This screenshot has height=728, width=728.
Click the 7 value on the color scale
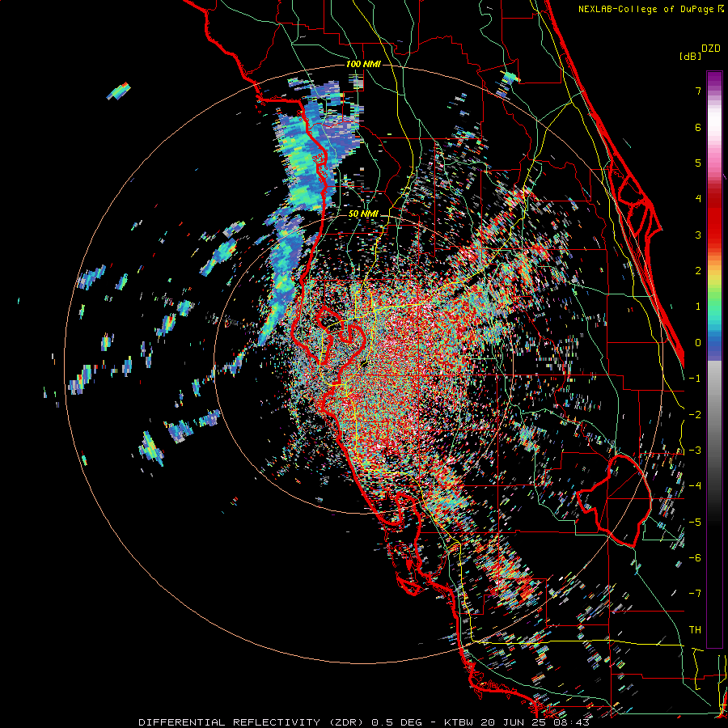click(x=698, y=91)
